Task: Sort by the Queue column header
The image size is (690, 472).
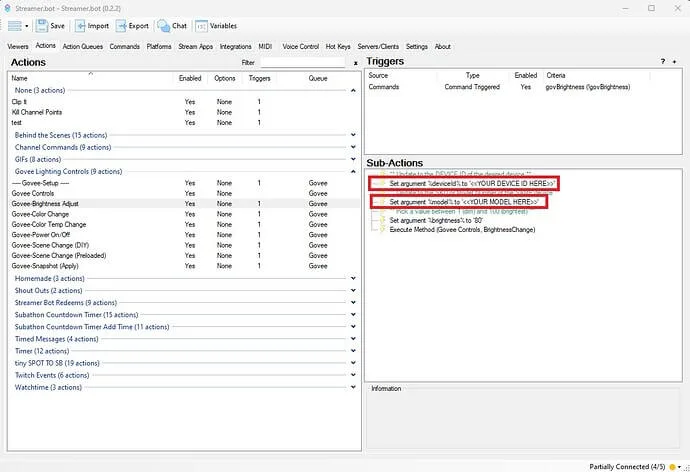Action: 318,78
